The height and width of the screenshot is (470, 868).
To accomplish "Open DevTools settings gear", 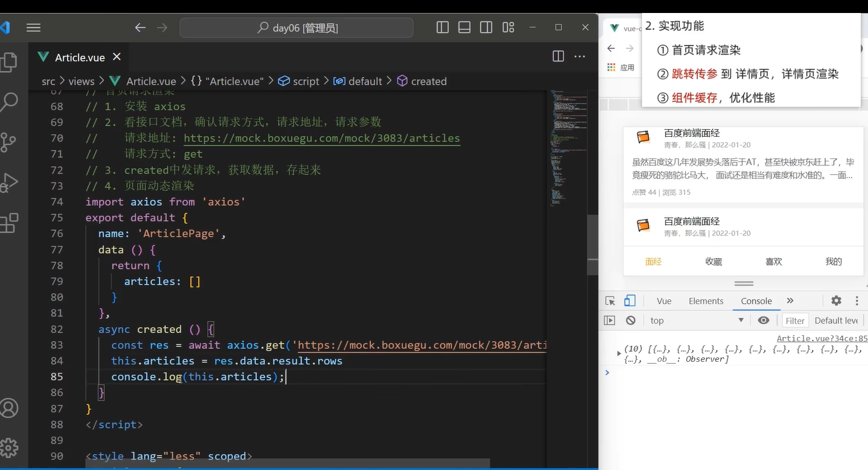I will (836, 301).
